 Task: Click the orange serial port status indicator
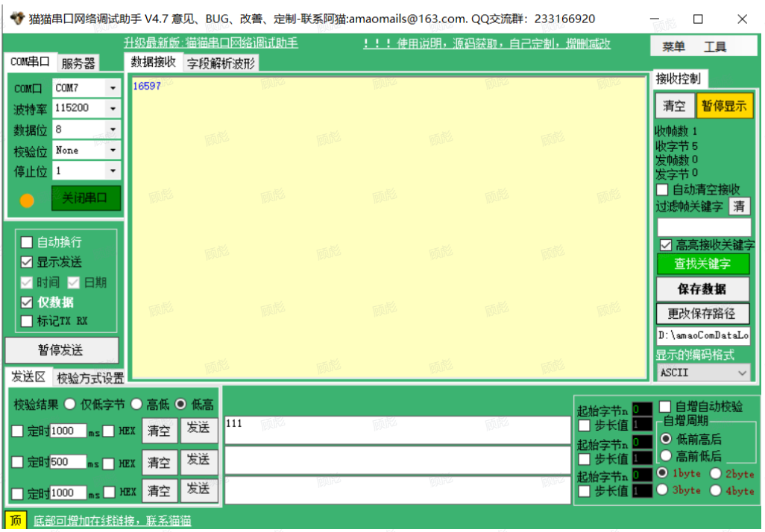27,200
